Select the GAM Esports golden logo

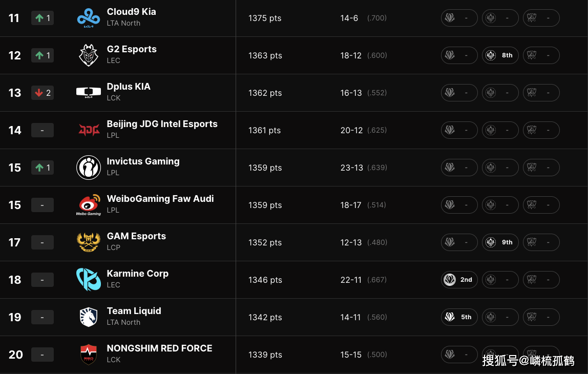[x=89, y=242]
